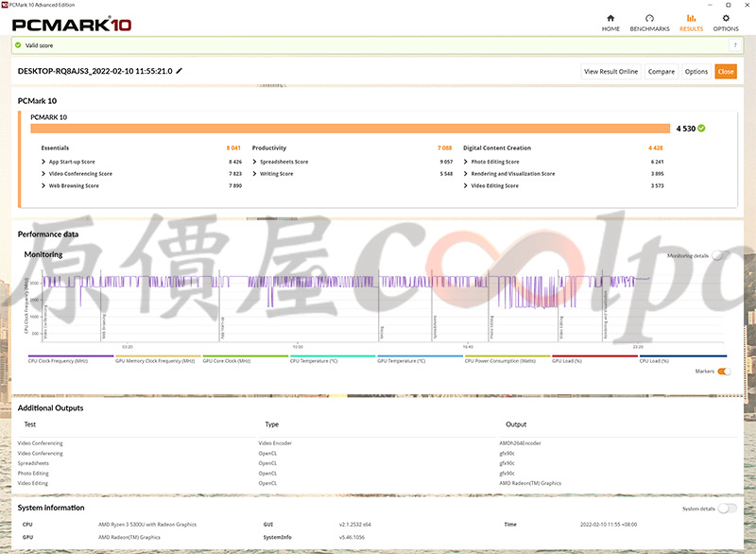Click the green check beside 4 530 score
The height and width of the screenshot is (554, 756).
701,129
